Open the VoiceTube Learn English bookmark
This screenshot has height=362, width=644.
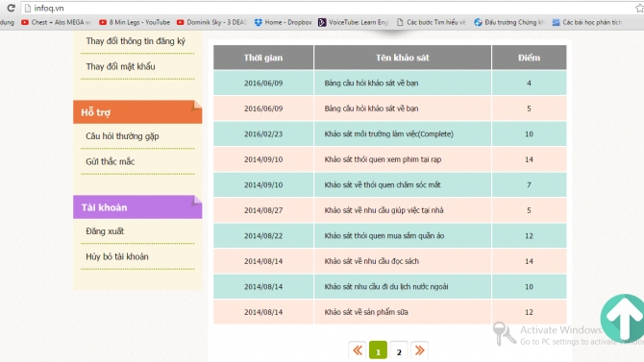coord(354,22)
